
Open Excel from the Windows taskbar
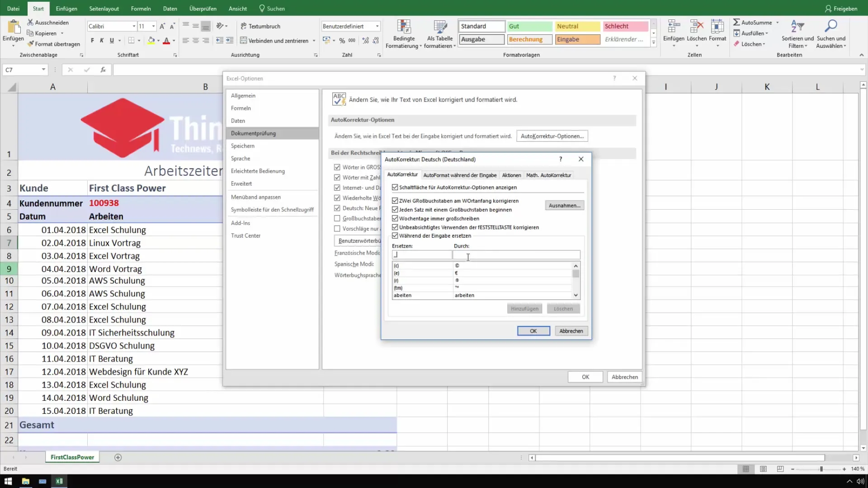point(59,481)
